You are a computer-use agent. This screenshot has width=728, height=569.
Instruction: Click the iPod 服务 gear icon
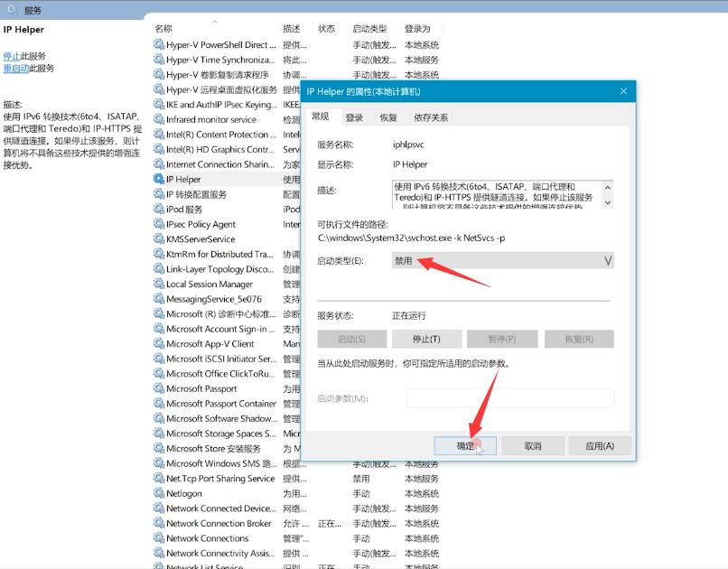click(159, 209)
